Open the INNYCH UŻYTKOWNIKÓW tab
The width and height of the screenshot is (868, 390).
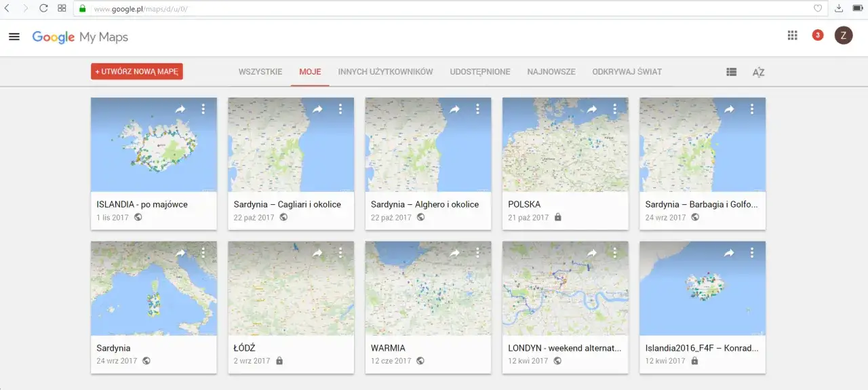click(x=385, y=72)
